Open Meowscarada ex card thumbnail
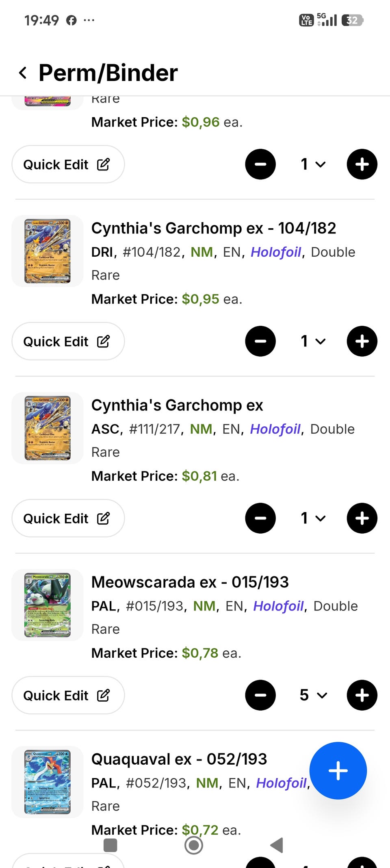Screen dimensions: 390x868 [48, 605]
